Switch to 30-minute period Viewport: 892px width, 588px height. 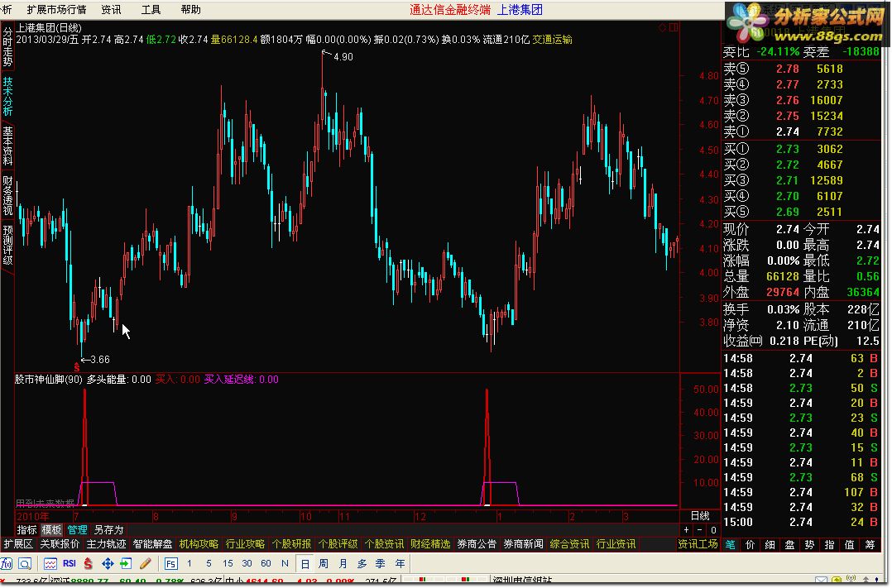pos(247,563)
